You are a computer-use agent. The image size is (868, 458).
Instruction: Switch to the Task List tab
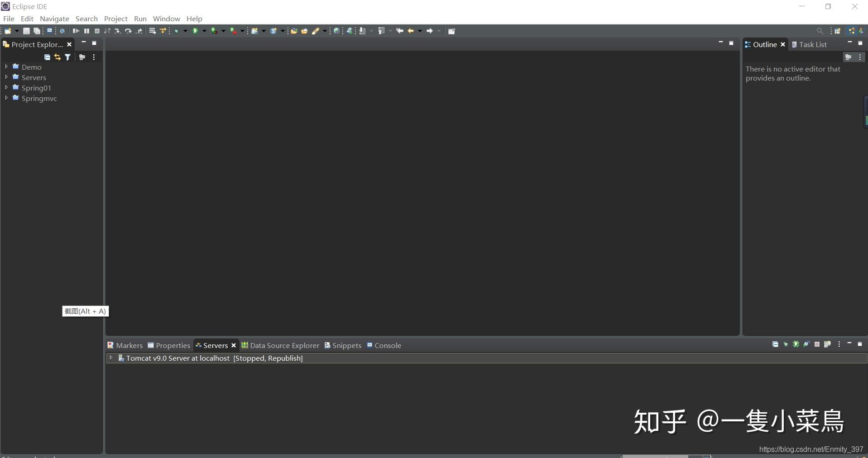(809, 44)
